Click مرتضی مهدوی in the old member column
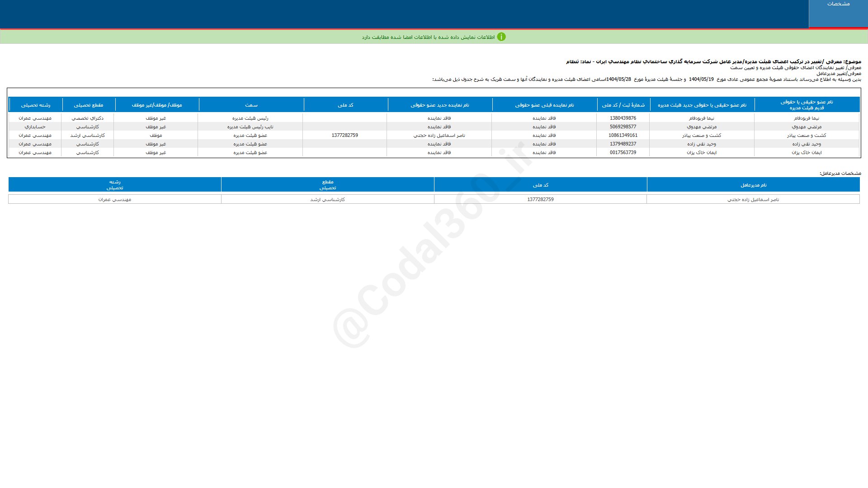 pyautogui.click(x=807, y=127)
